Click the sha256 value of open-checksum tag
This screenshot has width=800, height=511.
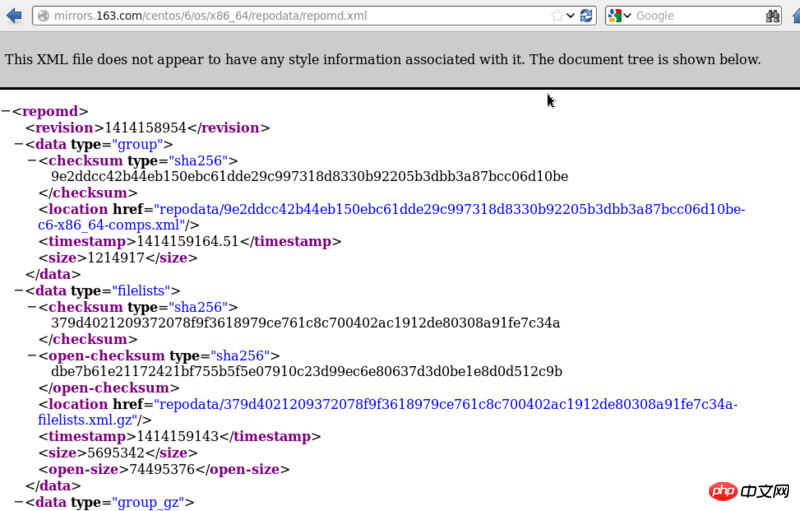click(240, 355)
